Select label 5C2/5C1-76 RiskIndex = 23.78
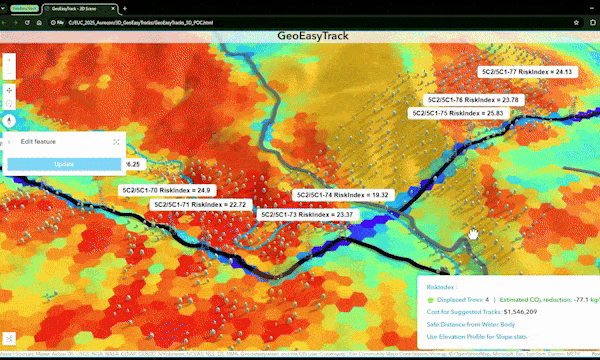 click(x=473, y=100)
